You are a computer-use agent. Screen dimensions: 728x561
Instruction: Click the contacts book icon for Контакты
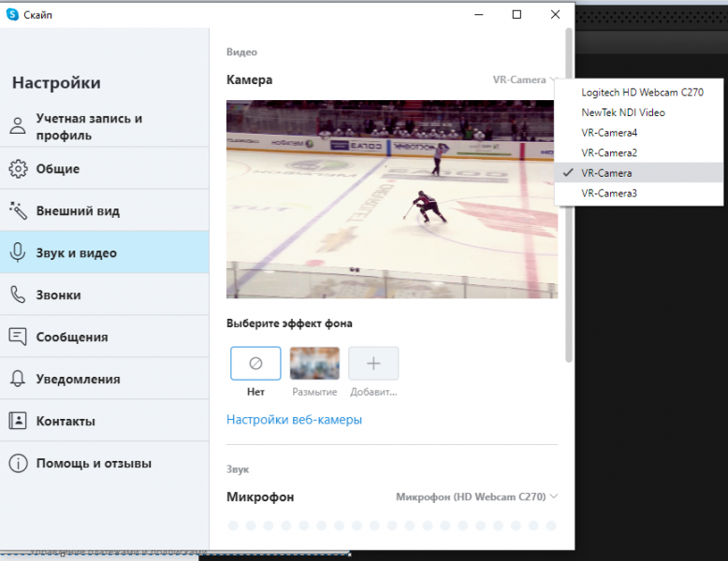tap(18, 421)
